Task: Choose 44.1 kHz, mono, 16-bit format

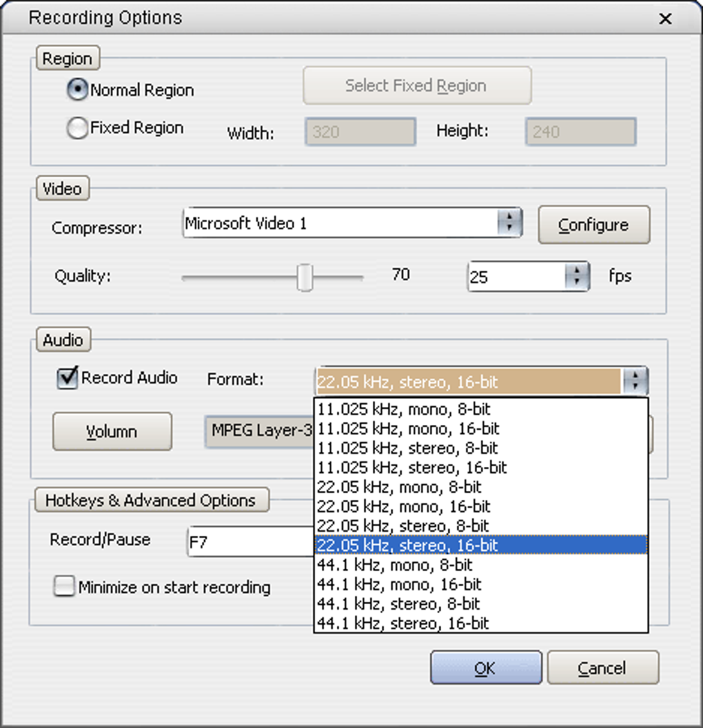Action: [481, 585]
